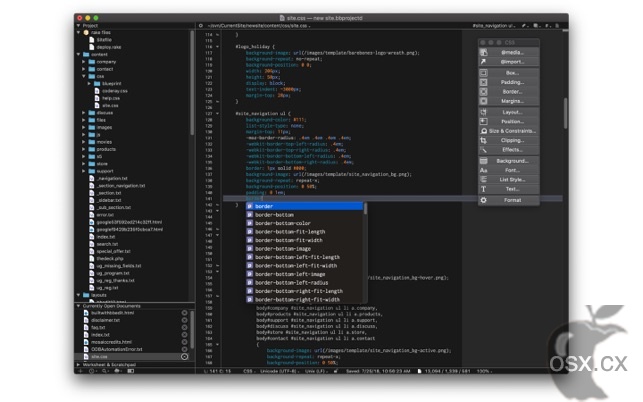Choose 'border' in the autocomplete list
Screen dimensions: 643x402
pos(304,206)
